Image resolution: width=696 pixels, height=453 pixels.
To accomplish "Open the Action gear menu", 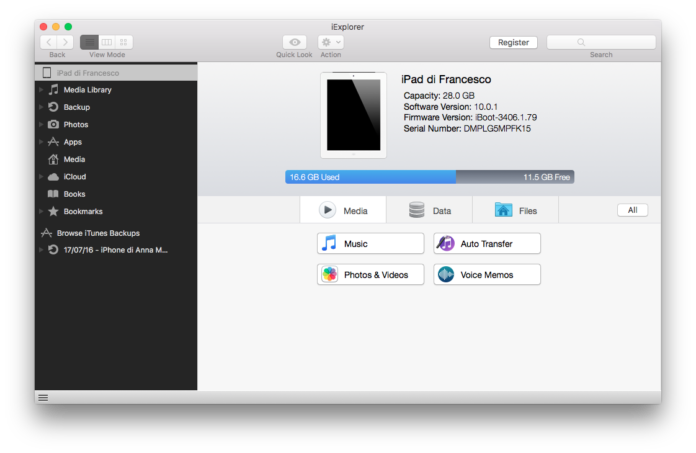I will (x=330, y=42).
